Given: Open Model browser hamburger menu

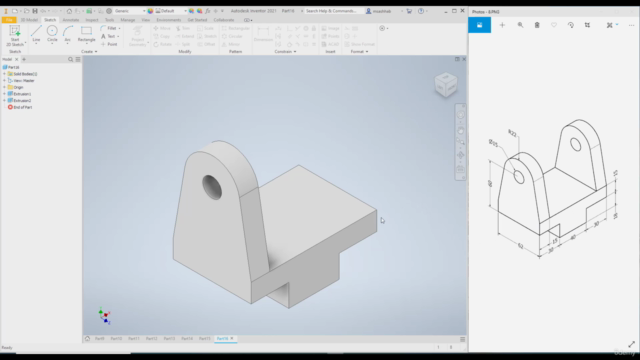Looking at the screenshot, I should 78,59.
